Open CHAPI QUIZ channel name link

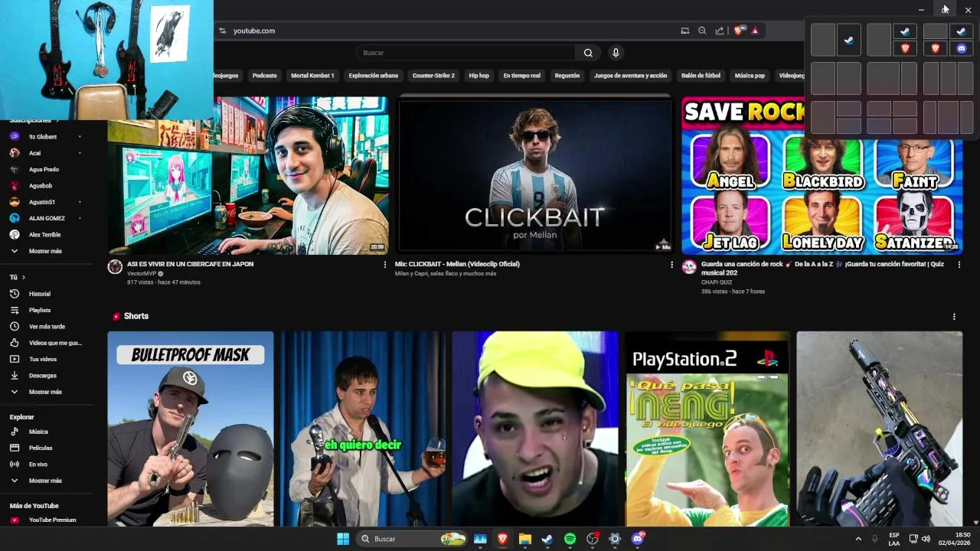pyautogui.click(x=717, y=282)
